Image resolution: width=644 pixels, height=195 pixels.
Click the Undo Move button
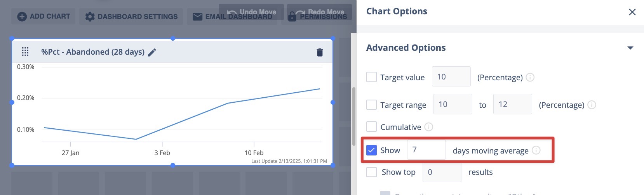coord(251,12)
